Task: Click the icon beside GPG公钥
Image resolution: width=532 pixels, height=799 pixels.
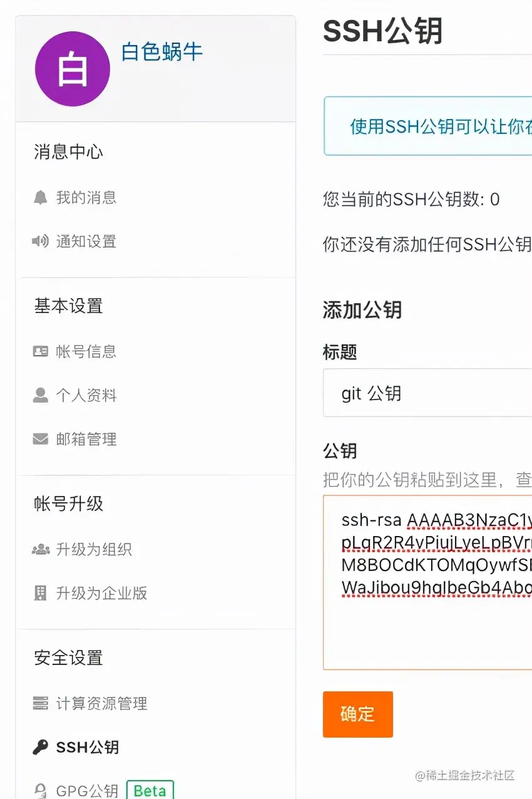Action: [x=40, y=791]
